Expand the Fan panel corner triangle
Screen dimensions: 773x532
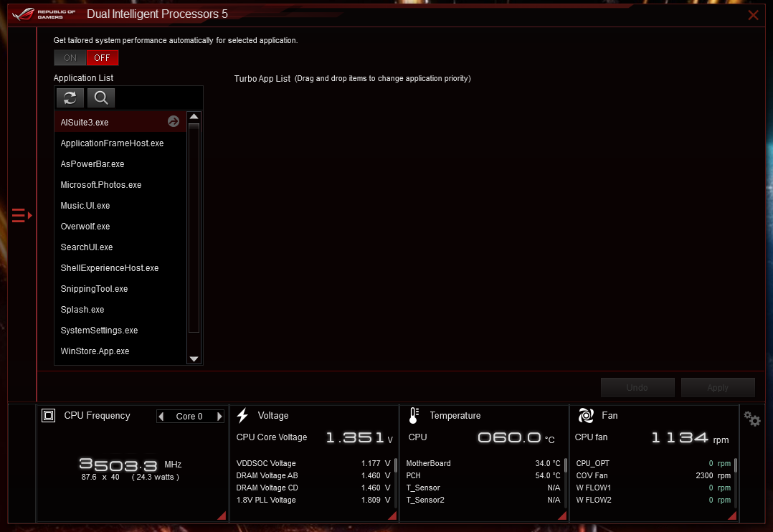click(x=732, y=516)
